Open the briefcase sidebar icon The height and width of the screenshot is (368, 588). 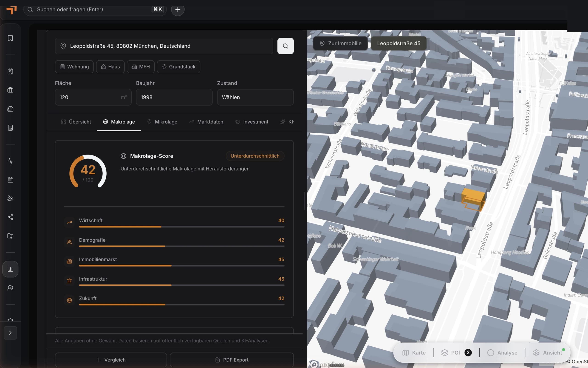click(x=10, y=90)
